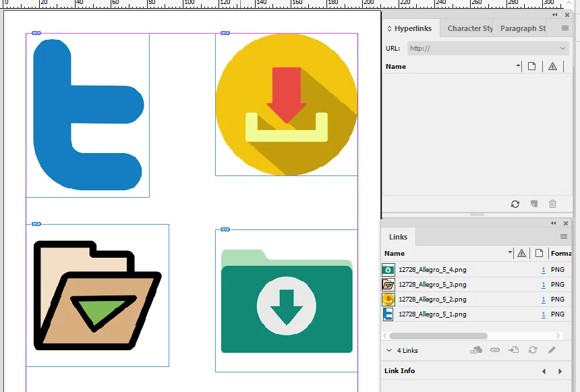
Task: Click Links panel scroll right arrow
Action: coord(558,336)
